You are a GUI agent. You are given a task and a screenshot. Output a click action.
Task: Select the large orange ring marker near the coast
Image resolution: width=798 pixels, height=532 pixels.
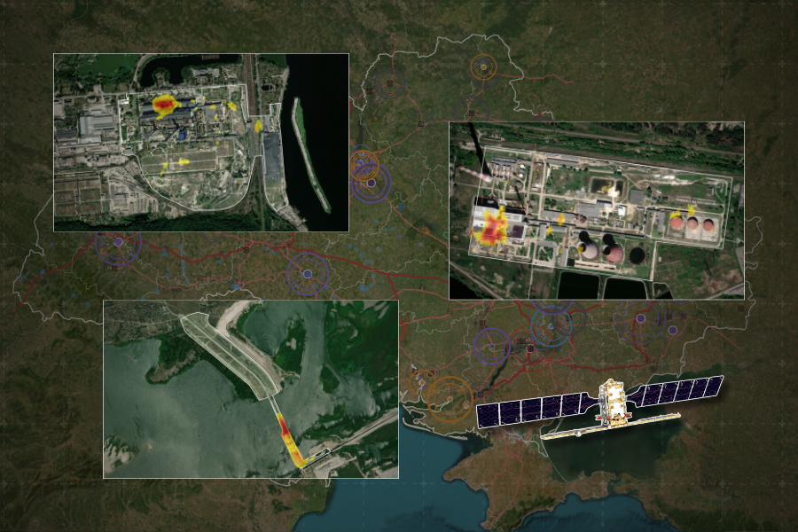tap(450, 399)
